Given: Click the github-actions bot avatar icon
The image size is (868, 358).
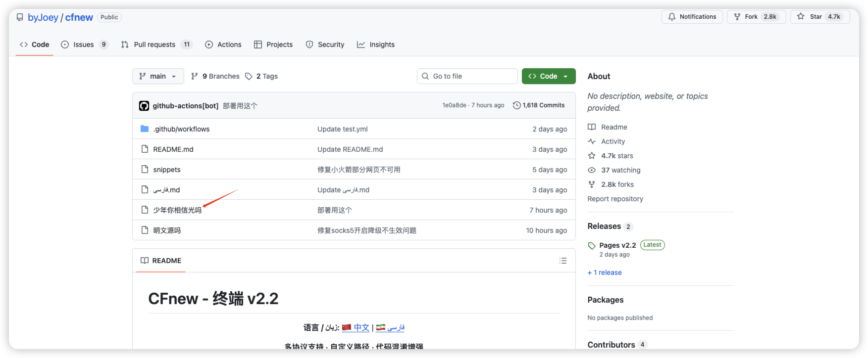Looking at the screenshot, I should (x=144, y=106).
